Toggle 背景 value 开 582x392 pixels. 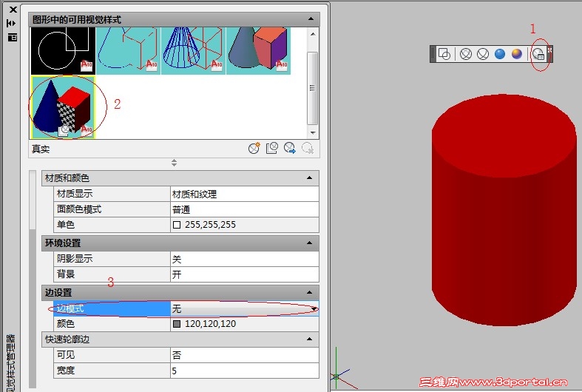(244, 274)
